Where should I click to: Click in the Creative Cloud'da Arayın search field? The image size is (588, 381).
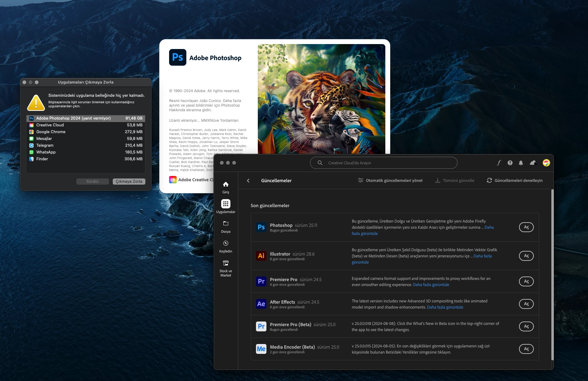click(383, 163)
